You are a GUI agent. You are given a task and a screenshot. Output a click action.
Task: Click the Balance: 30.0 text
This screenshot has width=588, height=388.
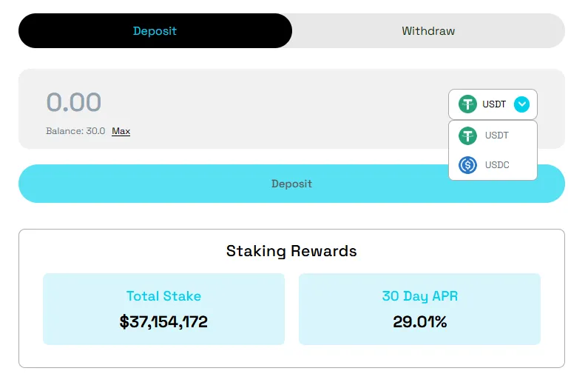click(x=75, y=131)
